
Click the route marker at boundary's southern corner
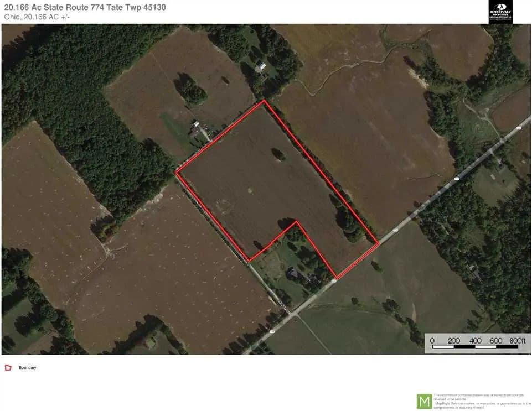[334, 281]
